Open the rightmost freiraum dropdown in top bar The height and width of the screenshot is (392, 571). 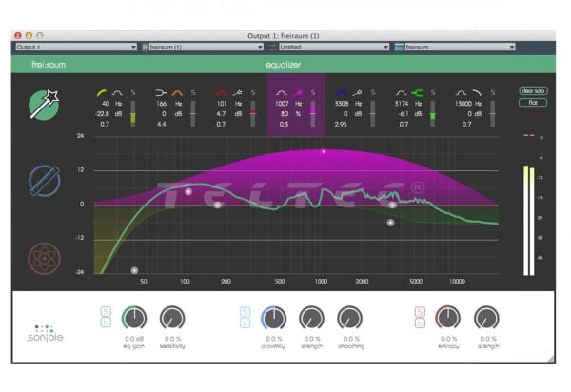pos(457,46)
